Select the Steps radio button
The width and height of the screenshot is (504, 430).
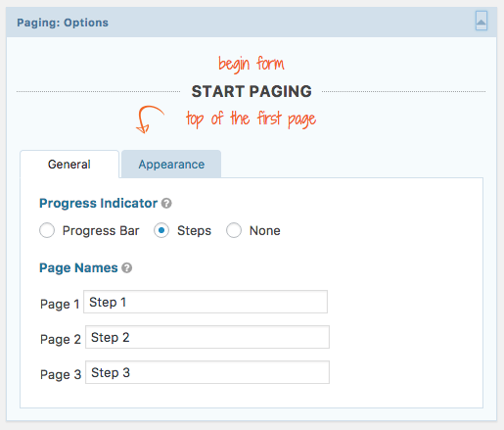tap(161, 230)
